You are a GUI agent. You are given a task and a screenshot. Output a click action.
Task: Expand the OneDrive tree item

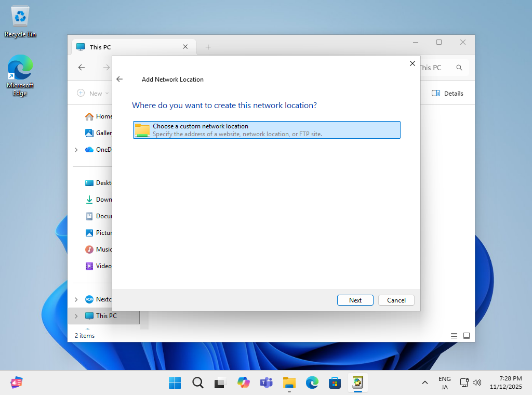point(76,149)
